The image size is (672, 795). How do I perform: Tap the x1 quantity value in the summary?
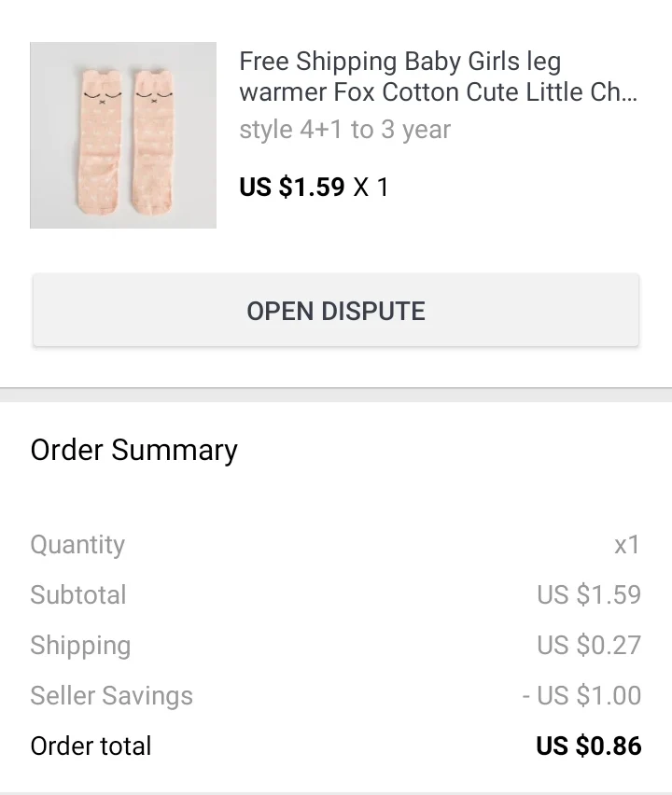click(x=626, y=545)
